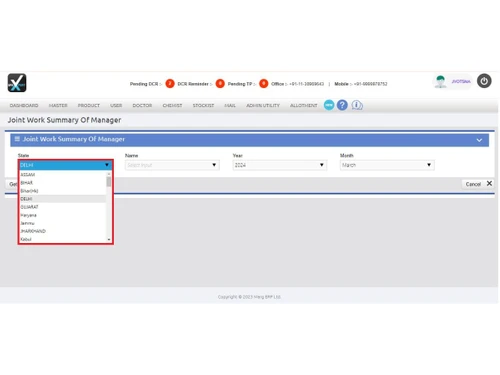The width and height of the screenshot is (500, 375).
Task: Click the Pending TP red count badge
Action: [263, 83]
